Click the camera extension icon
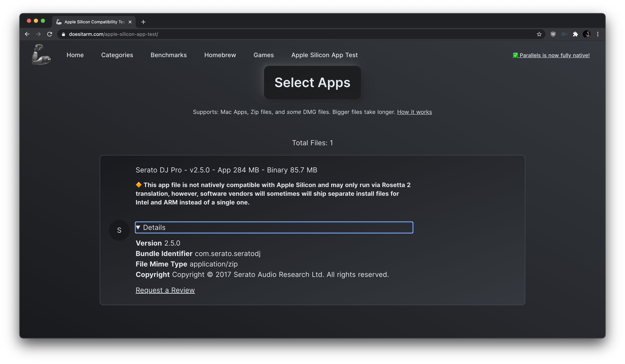This screenshot has width=625, height=364. click(564, 34)
